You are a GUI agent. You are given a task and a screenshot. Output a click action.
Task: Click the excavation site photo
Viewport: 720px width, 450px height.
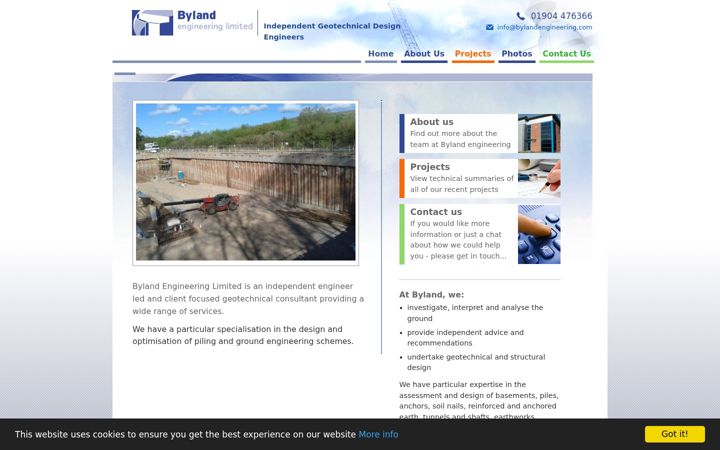click(x=246, y=182)
